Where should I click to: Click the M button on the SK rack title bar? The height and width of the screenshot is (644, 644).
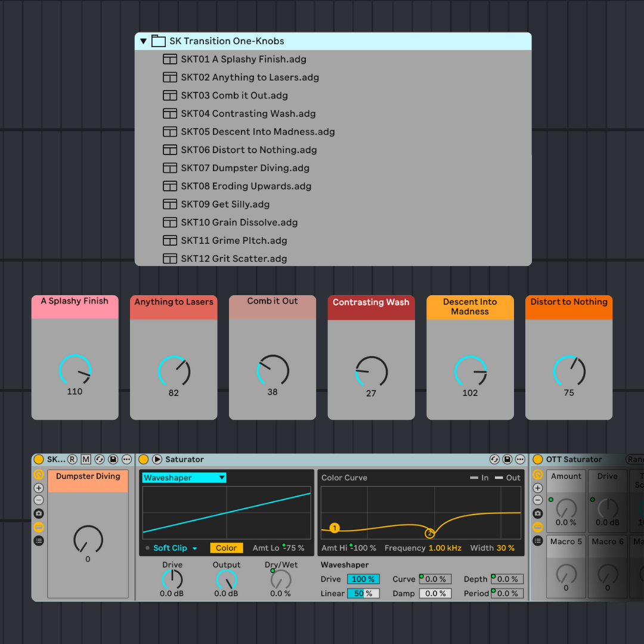point(86,459)
